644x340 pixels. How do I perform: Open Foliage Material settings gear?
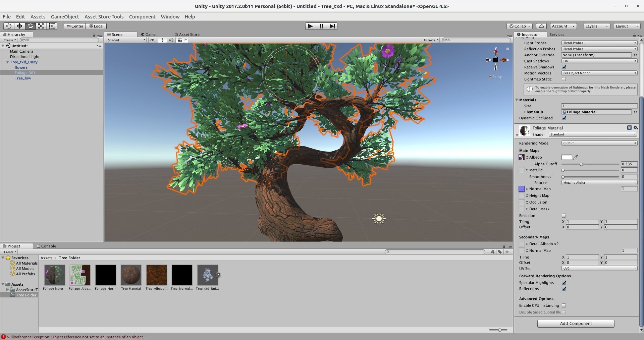635,128
